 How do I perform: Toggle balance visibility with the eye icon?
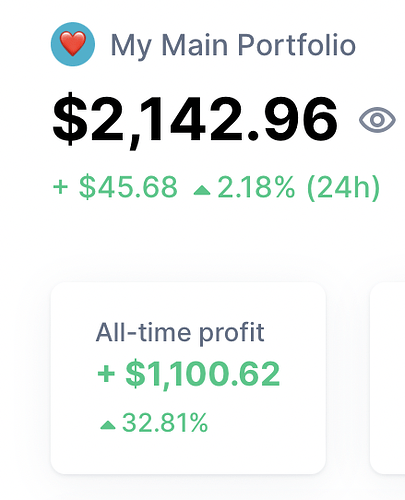tap(377, 120)
